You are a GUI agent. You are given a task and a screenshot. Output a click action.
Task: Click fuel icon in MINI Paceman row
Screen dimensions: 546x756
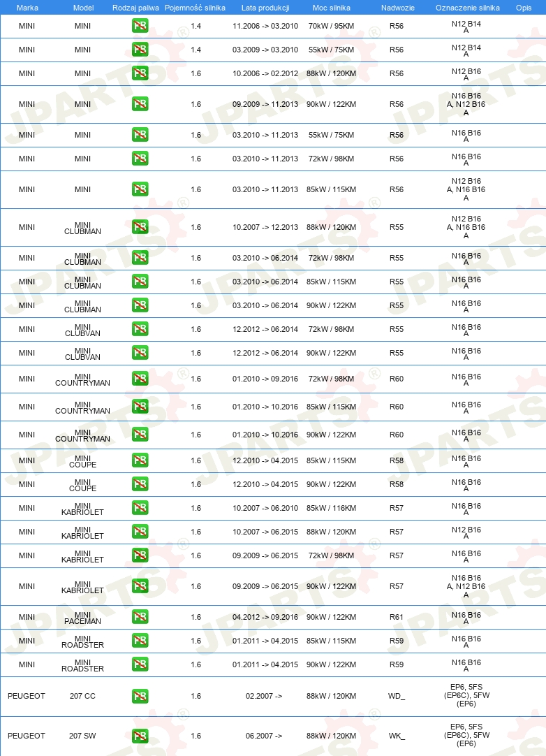140,617
